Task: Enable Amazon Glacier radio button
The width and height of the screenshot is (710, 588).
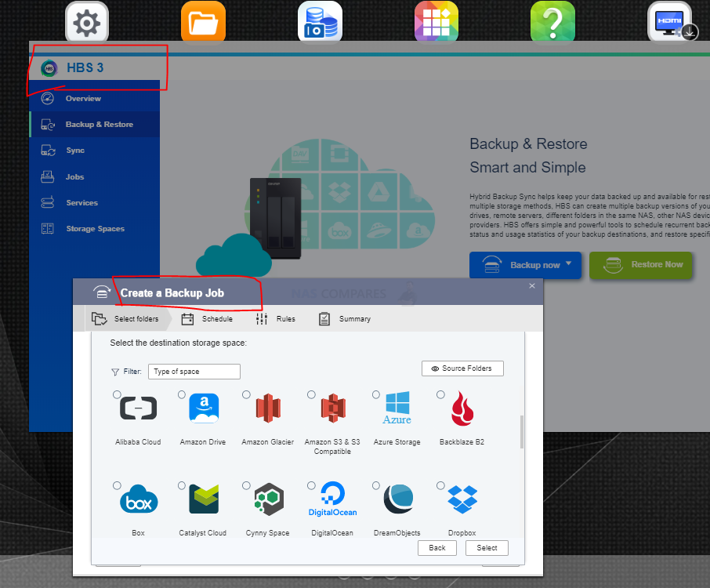Action: pos(246,394)
